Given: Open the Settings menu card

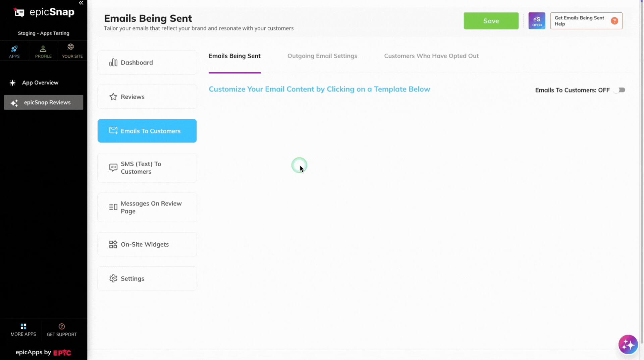Looking at the screenshot, I should [x=147, y=279].
